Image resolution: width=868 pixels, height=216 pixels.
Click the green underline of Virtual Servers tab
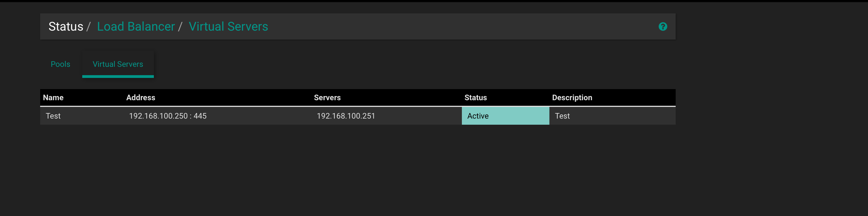pyautogui.click(x=118, y=76)
